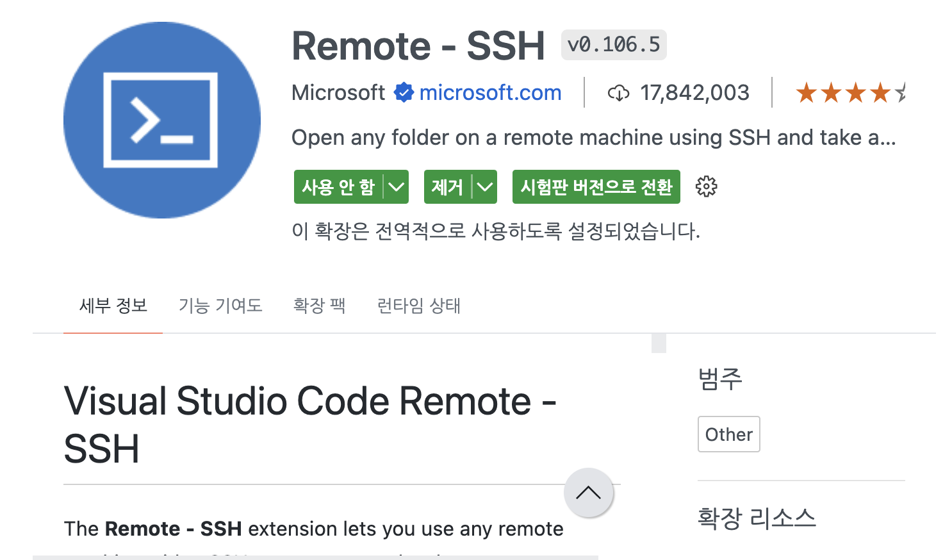Switch to the 확장 팩 tab

click(x=319, y=306)
